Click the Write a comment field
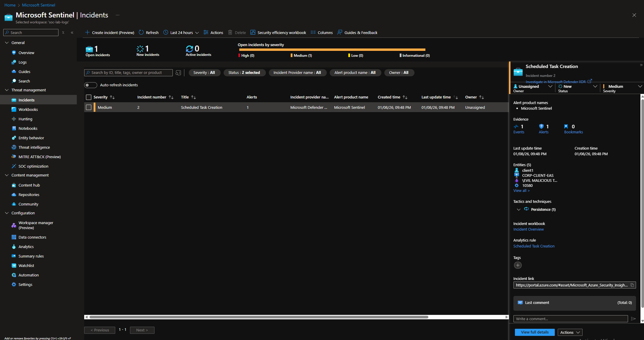Screen dimensions: 644x340 [x=570, y=319]
